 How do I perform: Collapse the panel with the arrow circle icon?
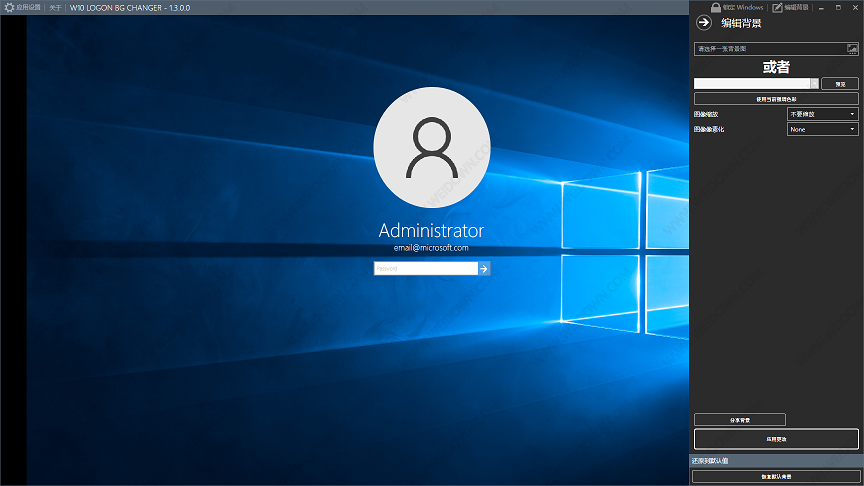click(704, 23)
